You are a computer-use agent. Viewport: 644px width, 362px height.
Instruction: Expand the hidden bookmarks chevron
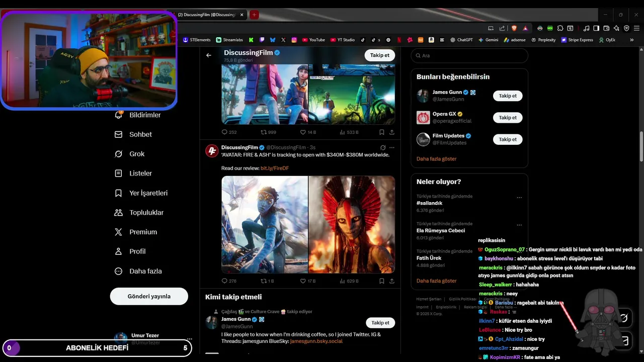(x=632, y=40)
